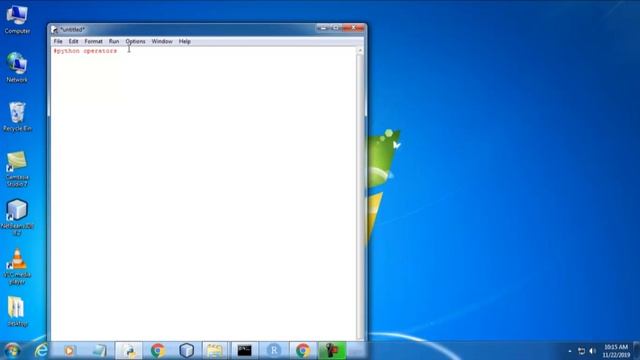Click the IDLE editor scrollbar up arrow
640x360 pixels.
[x=360, y=50]
